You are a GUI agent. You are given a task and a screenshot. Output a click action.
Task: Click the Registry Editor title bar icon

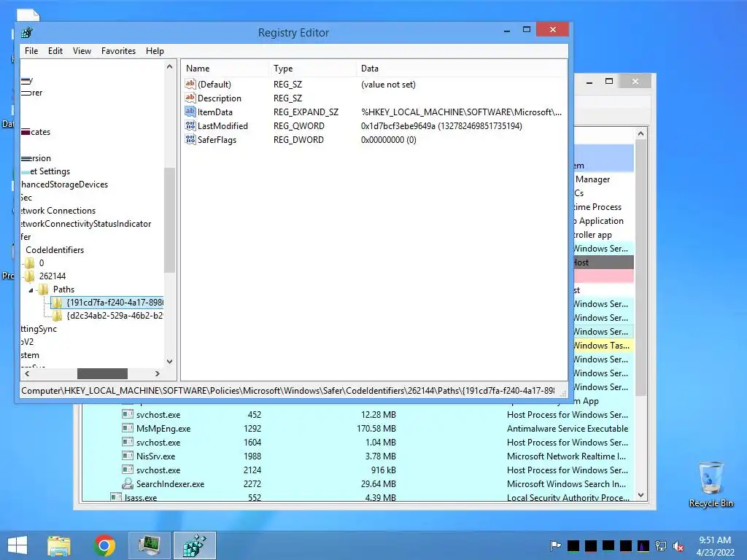point(27,32)
